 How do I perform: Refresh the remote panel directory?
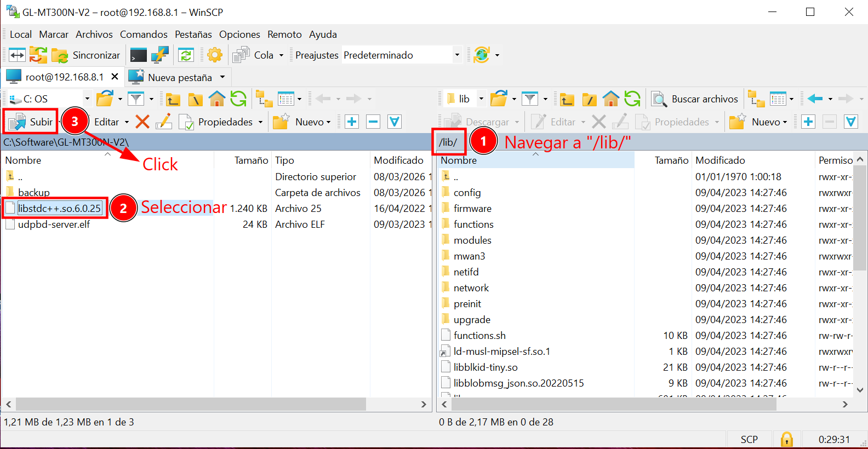click(x=632, y=99)
